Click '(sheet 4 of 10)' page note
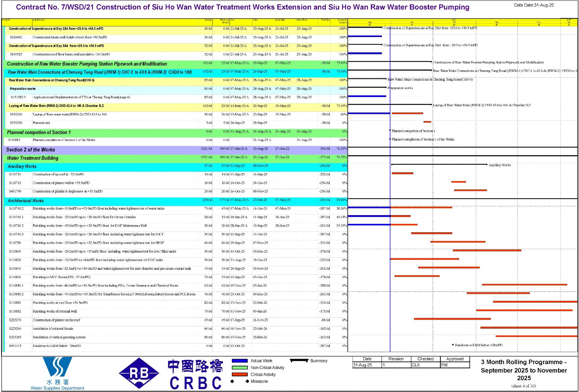Image resolution: width=579 pixels, height=392 pixels. point(524,386)
